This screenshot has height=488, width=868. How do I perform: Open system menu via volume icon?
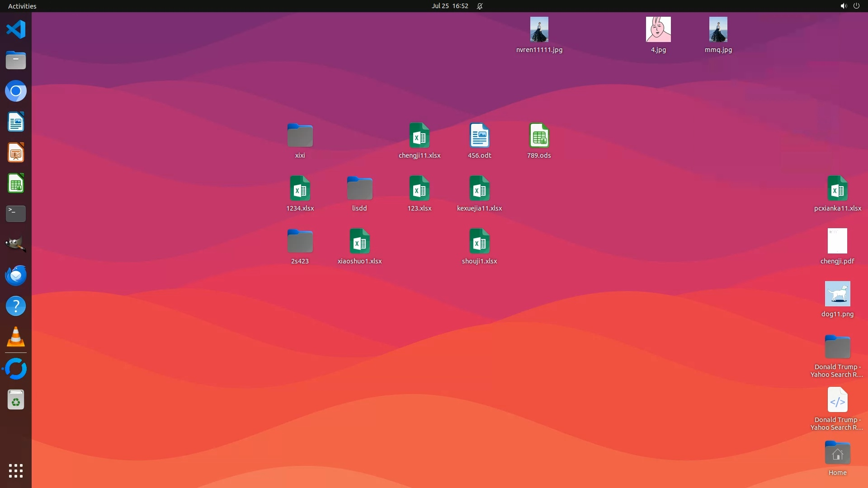coord(843,6)
